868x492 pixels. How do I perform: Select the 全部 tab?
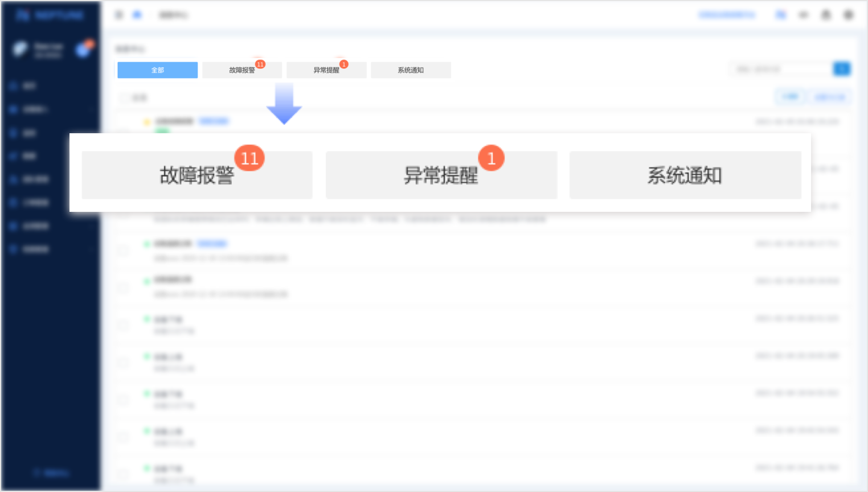coord(158,70)
